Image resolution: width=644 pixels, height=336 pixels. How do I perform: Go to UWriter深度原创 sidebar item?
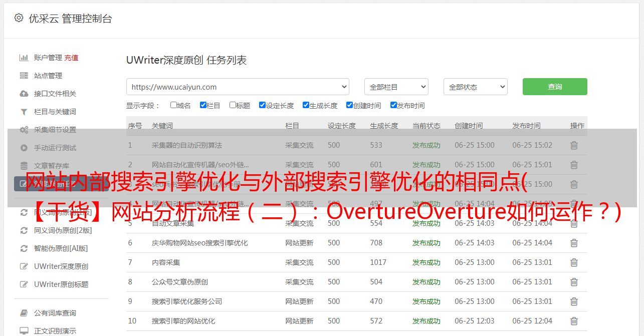[x=61, y=266]
